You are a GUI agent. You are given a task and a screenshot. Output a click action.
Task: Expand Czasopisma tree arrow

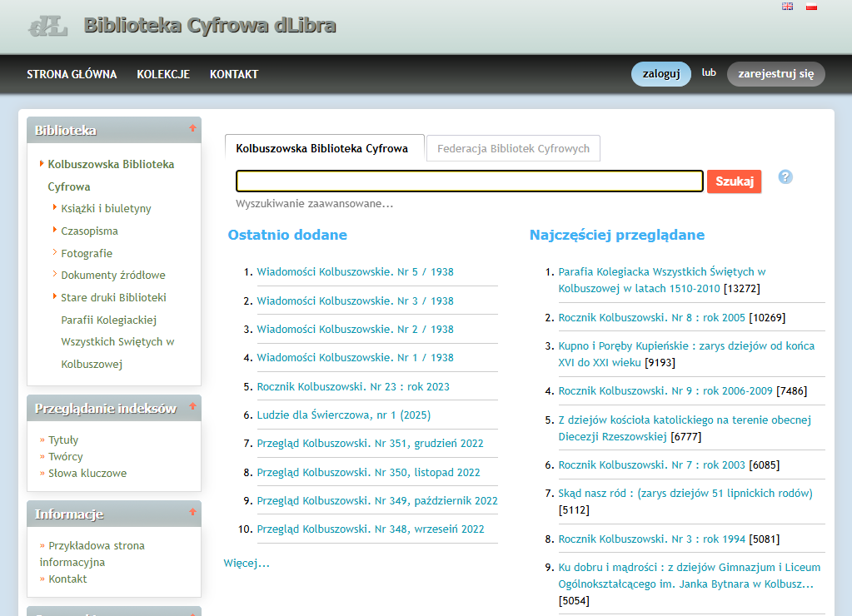[x=54, y=230]
